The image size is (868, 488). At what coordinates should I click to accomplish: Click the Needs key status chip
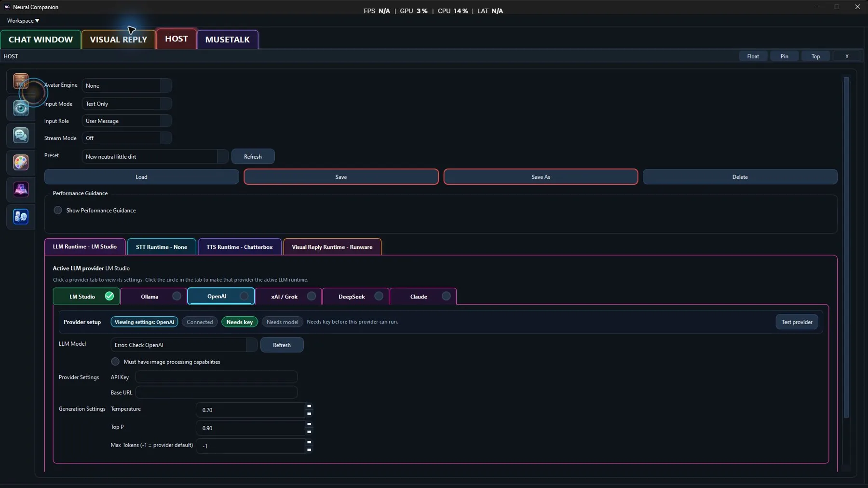240,322
